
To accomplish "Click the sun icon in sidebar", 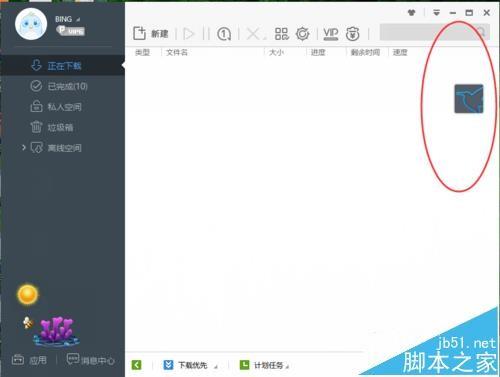I will tap(28, 295).
